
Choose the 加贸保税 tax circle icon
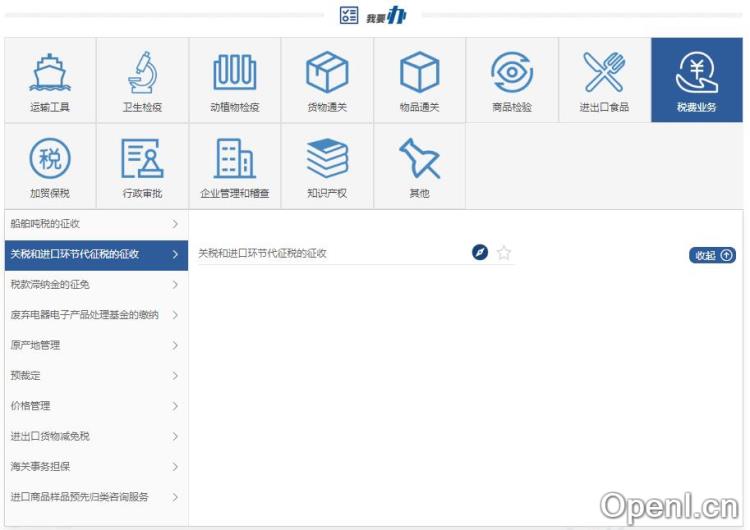pos(50,158)
